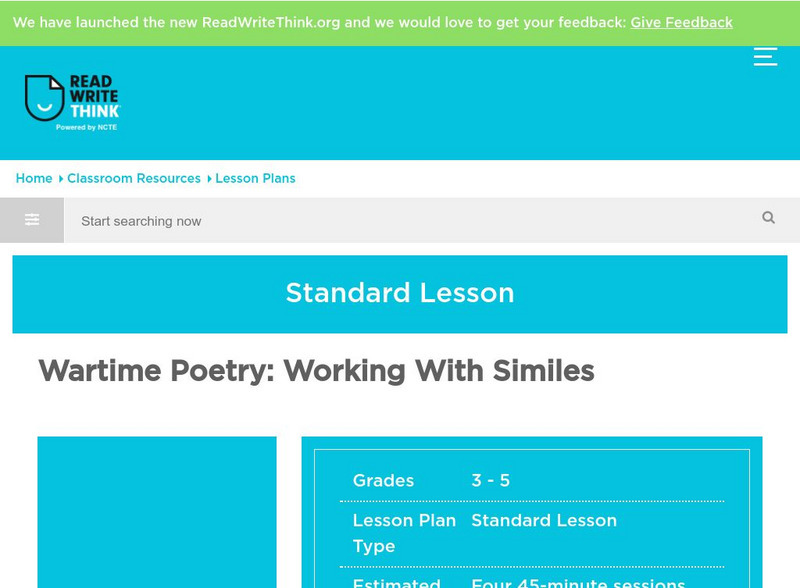Click the Grades 3 - 5 value
Screen dimensions: 800x588
[x=491, y=480]
